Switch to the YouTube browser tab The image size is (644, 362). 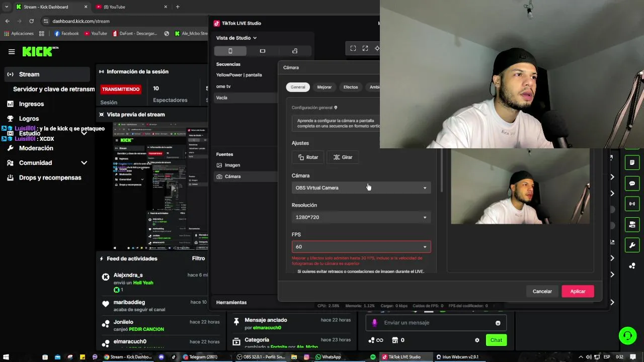(132, 7)
